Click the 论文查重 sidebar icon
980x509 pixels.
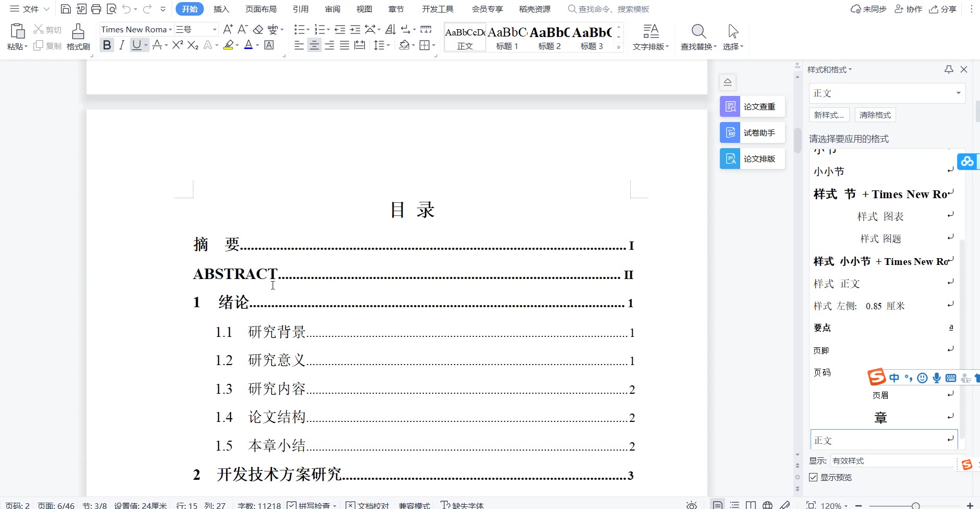[x=752, y=107]
